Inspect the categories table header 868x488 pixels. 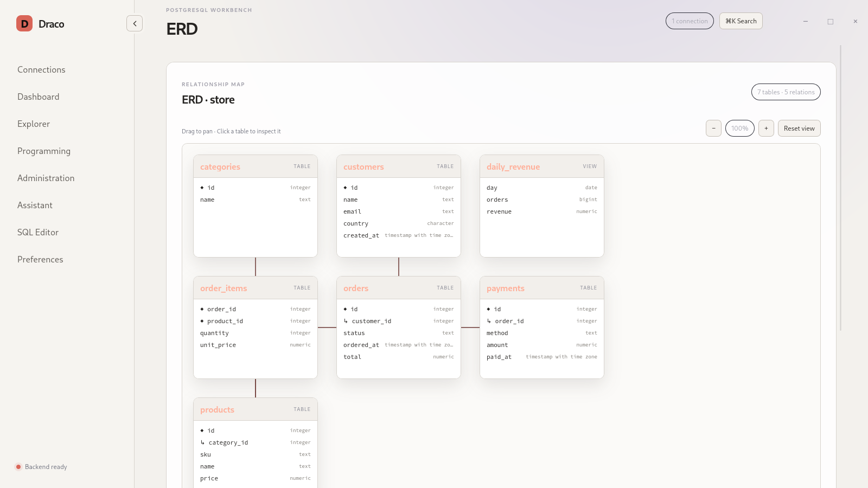256,166
